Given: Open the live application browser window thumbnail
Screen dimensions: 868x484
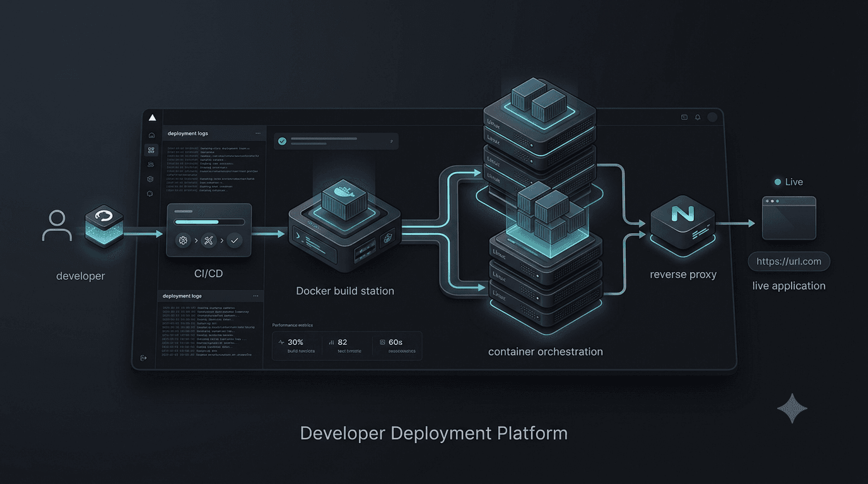Looking at the screenshot, I should coord(789,218).
